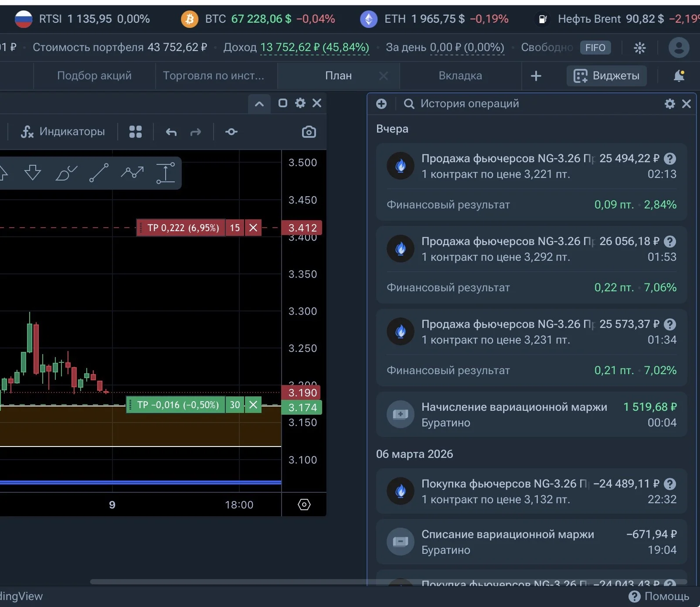This screenshot has height=607, width=700.
Task: Cancel the TP 0,222 (6,95%) order
Action: tap(253, 228)
